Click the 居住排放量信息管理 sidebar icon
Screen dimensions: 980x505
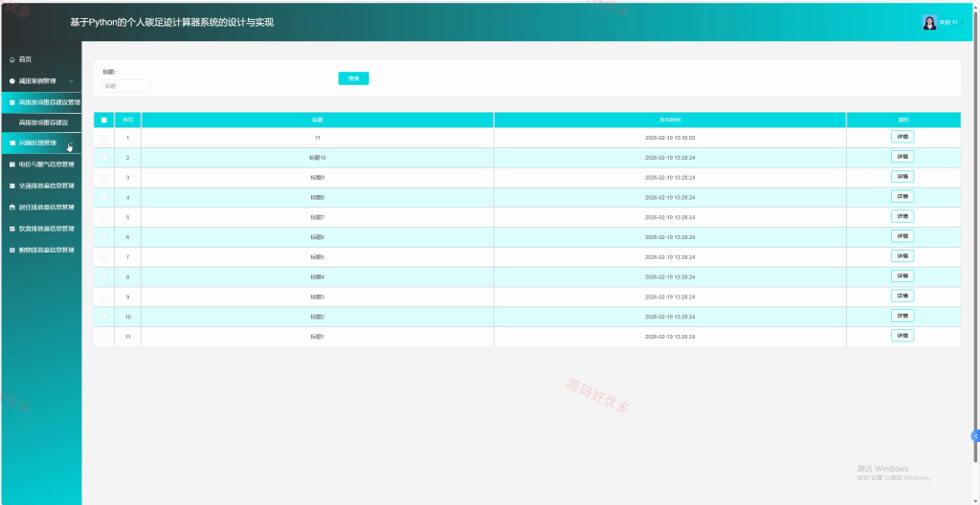[x=11, y=207]
